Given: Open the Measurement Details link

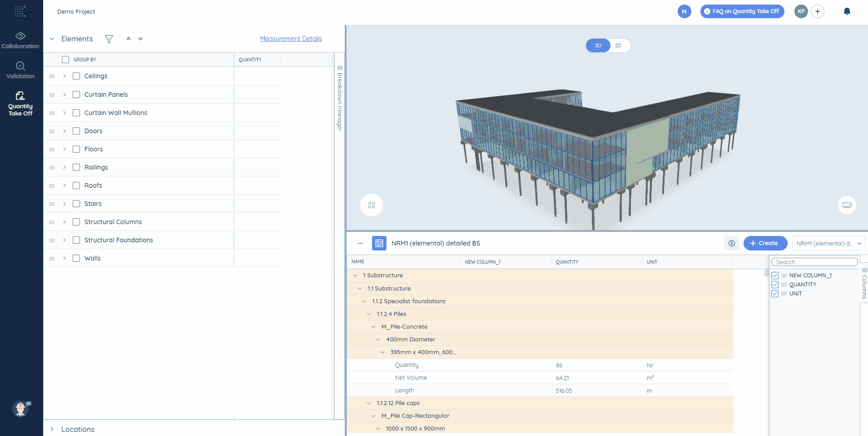Looking at the screenshot, I should [291, 39].
